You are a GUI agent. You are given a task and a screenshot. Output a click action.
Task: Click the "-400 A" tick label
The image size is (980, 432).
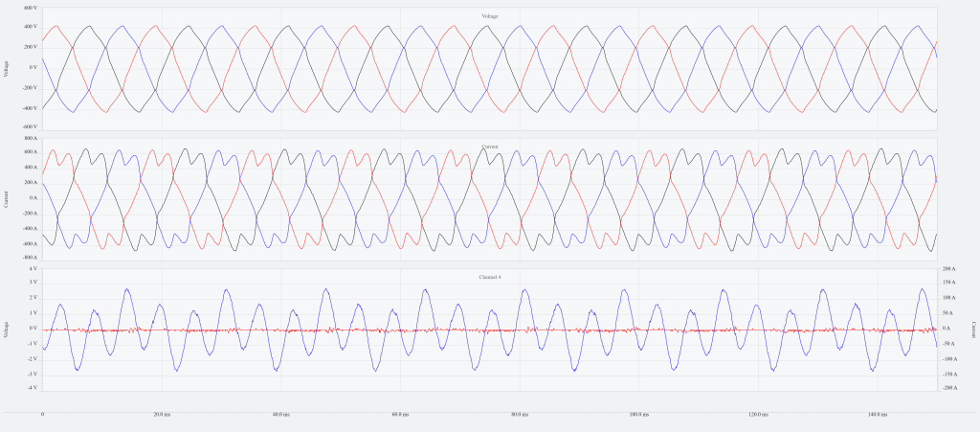click(x=31, y=229)
